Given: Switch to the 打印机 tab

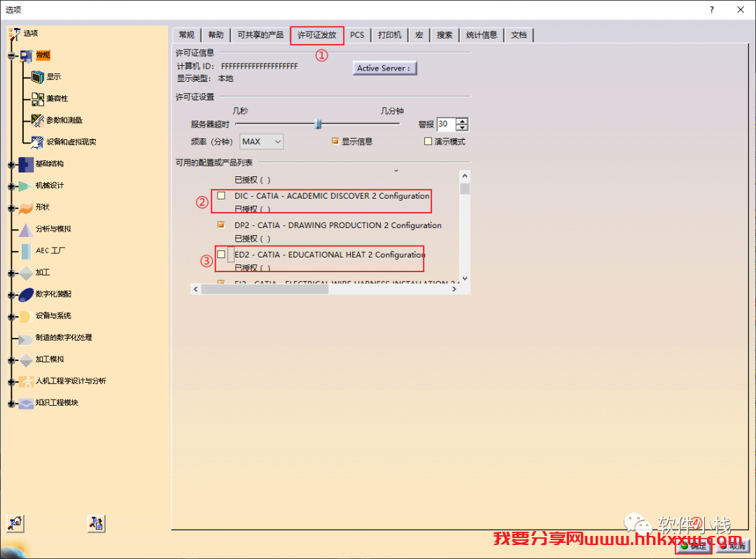Looking at the screenshot, I should pos(390,35).
